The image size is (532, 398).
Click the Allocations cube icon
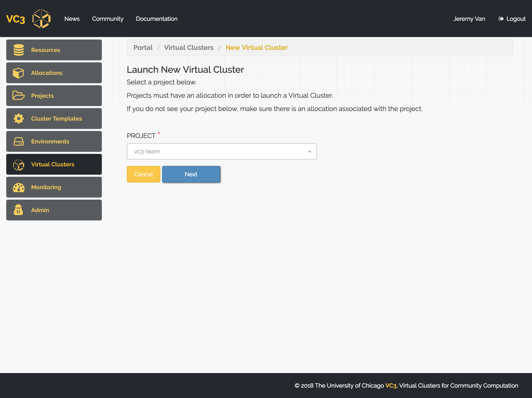[x=18, y=73]
